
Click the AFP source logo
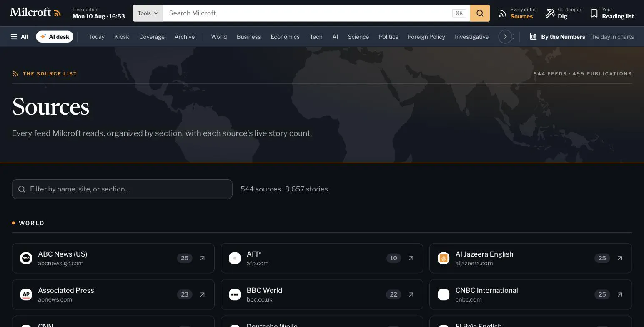pyautogui.click(x=235, y=258)
